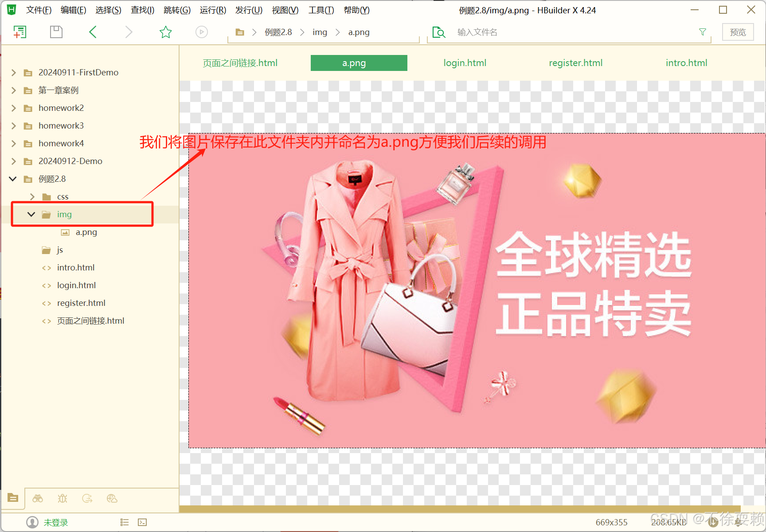Click the sync icon in bottom bar
Viewport: 766px width, 532px height.
(87, 498)
